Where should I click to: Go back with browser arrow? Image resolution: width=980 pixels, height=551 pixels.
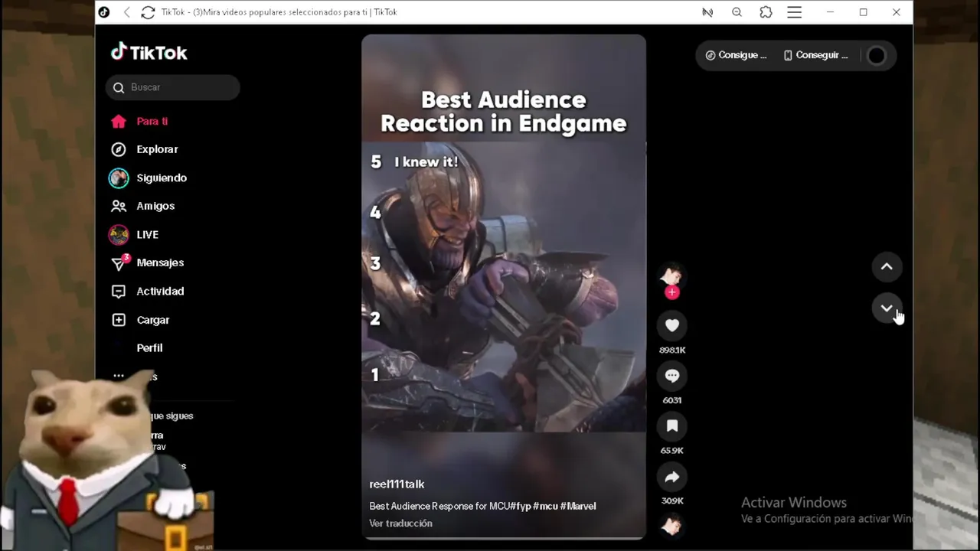tap(127, 12)
